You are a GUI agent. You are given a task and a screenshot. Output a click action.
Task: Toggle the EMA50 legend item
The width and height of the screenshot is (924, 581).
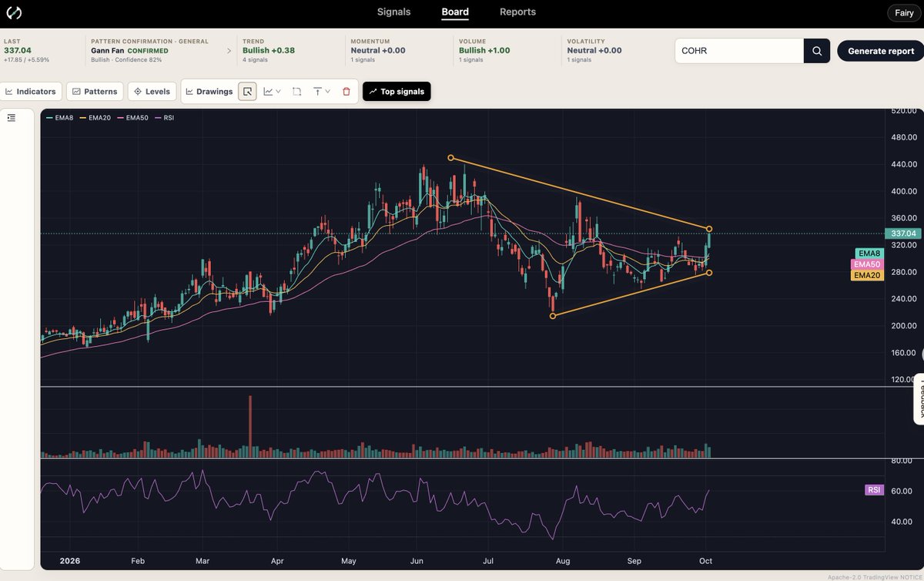132,118
